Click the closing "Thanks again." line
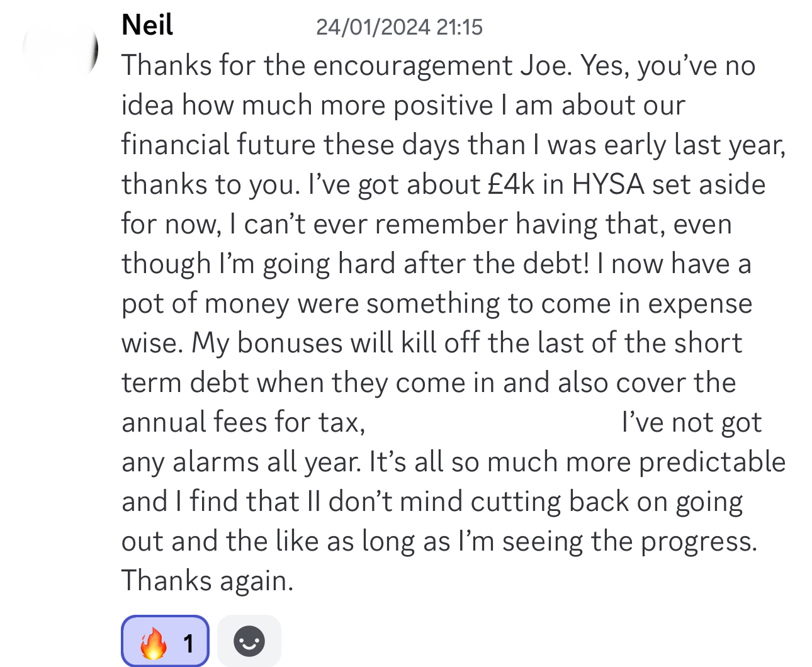Viewport: 812px width, 667px height. coord(208,580)
